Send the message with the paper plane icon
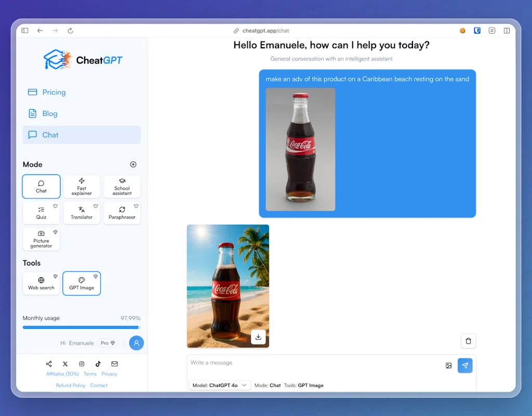Image resolution: width=532 pixels, height=416 pixels. (465, 366)
